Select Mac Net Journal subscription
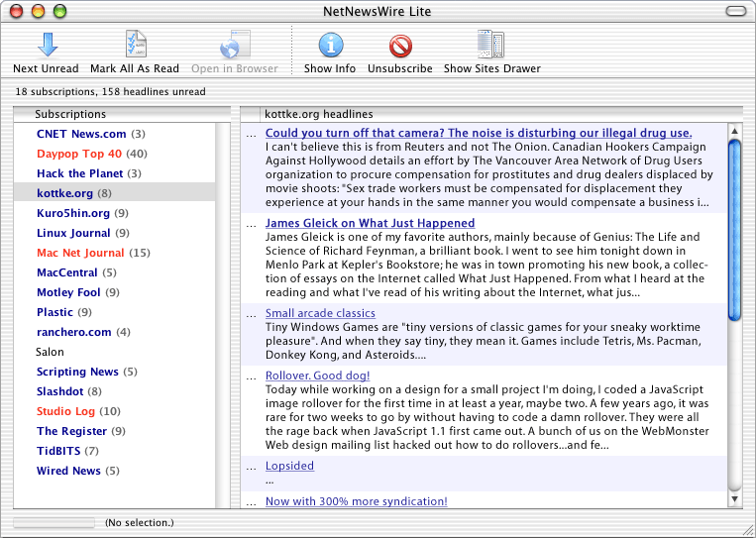The width and height of the screenshot is (756, 538). click(x=80, y=253)
